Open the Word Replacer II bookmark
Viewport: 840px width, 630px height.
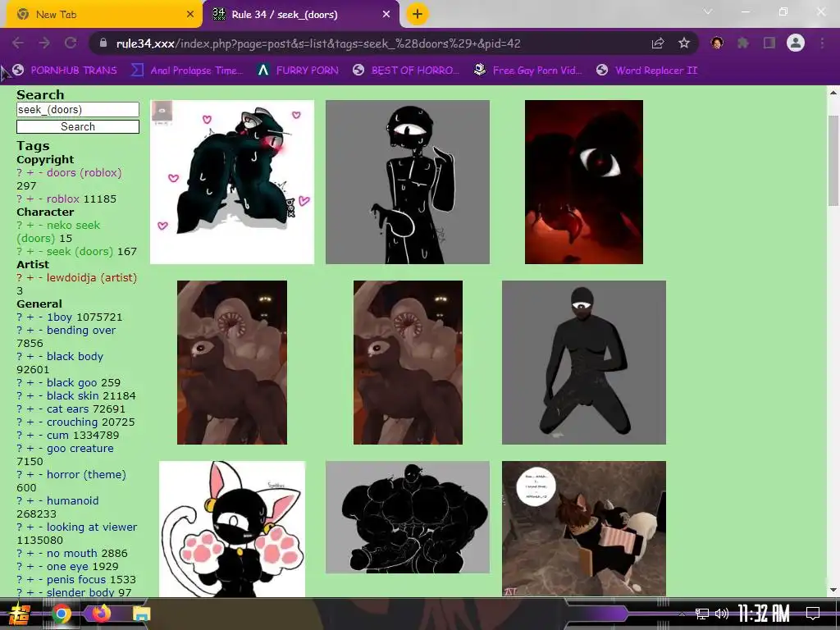pyautogui.click(x=647, y=71)
